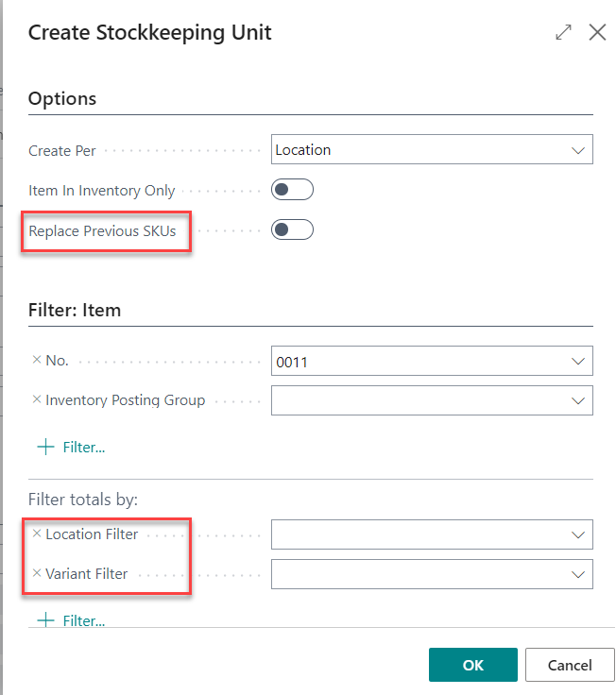Toggle Item In Inventory Only switch
Image resolution: width=616 pixels, height=695 pixels.
[292, 190]
